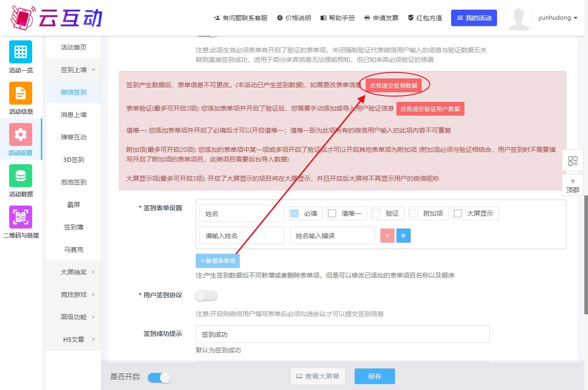This screenshot has width=588, height=390.
Task: Enable the 大屏显示 checkbox
Action: coord(458,213)
